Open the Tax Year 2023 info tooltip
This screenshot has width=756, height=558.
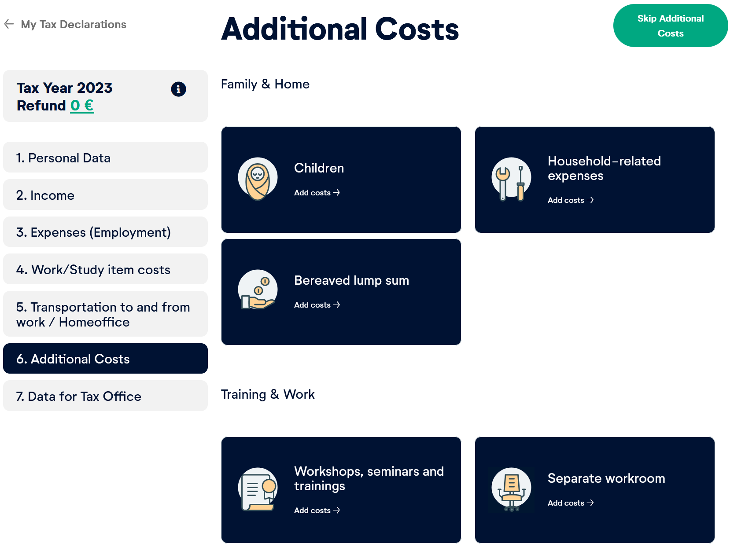pos(178,89)
